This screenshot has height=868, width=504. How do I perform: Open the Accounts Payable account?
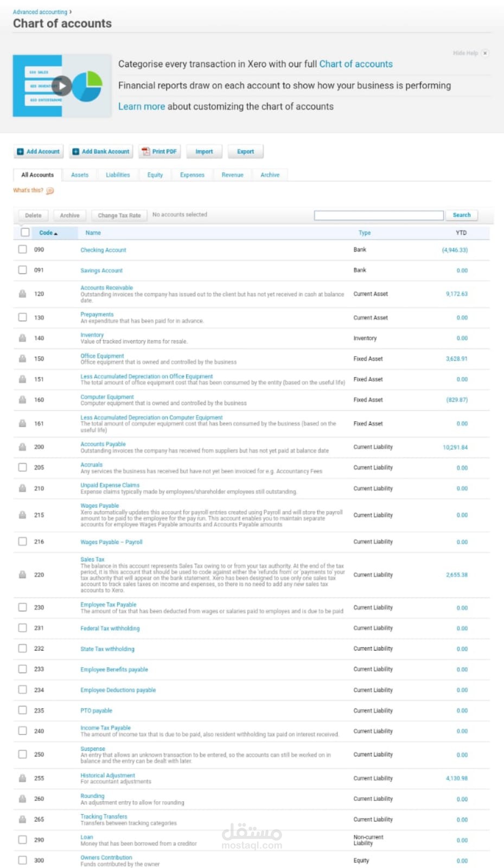103,444
